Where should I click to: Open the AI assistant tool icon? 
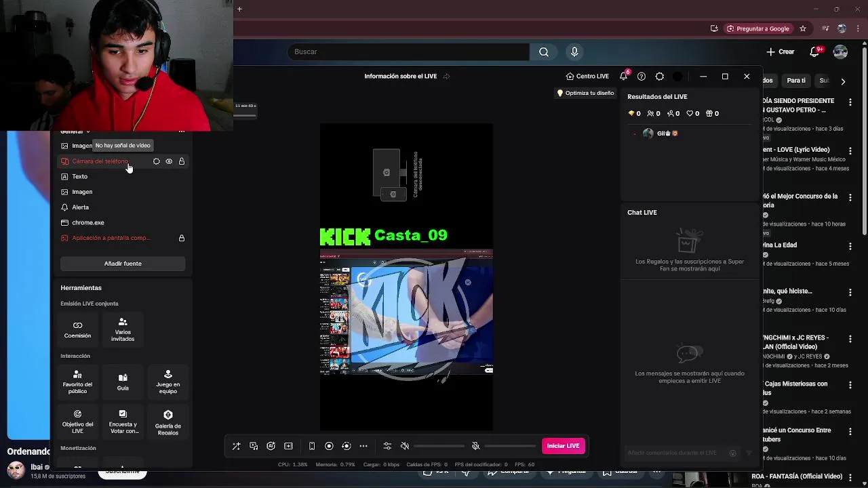click(271, 446)
